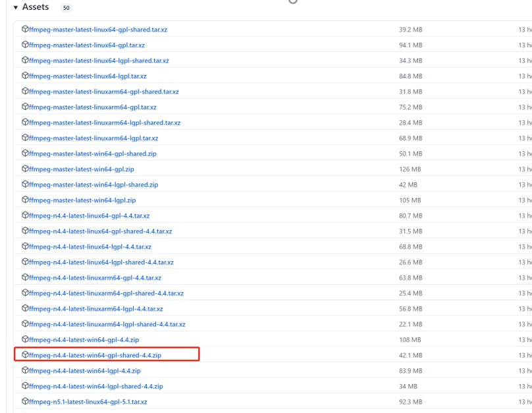Download ffmpeg-n4.4-latest-linux64-gpl-shared-4.4.tar.xz
This screenshot has width=532, height=413.
click(x=101, y=231)
